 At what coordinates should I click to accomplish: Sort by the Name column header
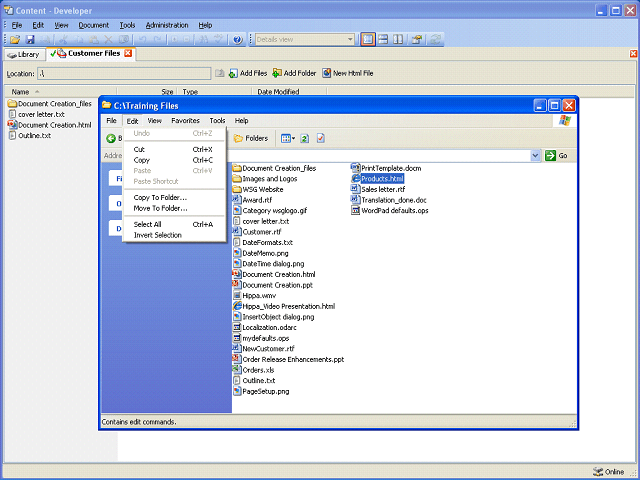coord(60,92)
